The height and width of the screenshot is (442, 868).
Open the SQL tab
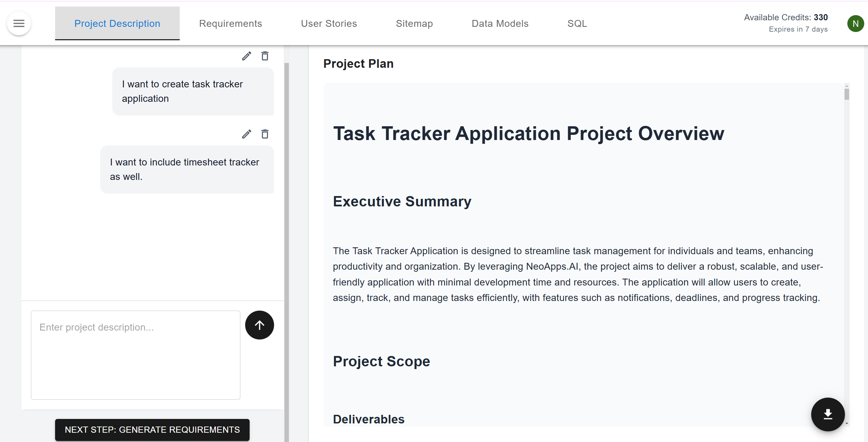click(577, 23)
